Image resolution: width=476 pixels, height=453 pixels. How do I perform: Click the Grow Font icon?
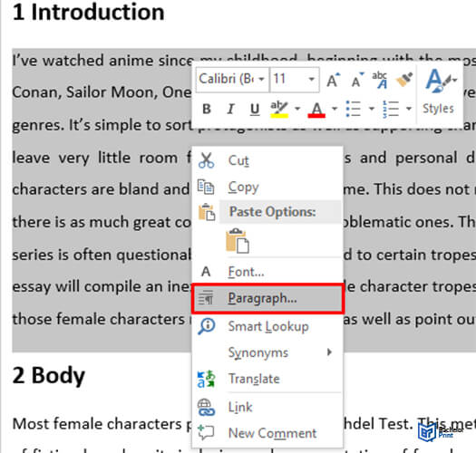pyautogui.click(x=334, y=80)
